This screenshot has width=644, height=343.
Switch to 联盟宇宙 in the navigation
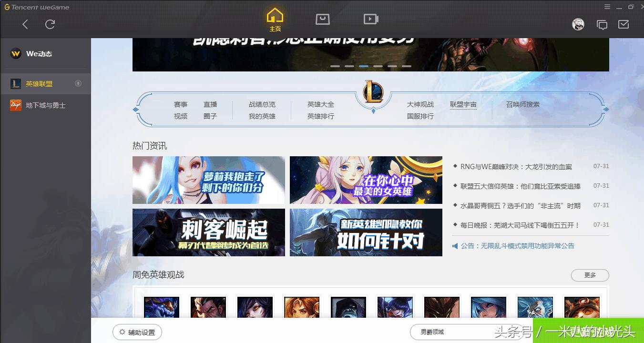tap(463, 104)
